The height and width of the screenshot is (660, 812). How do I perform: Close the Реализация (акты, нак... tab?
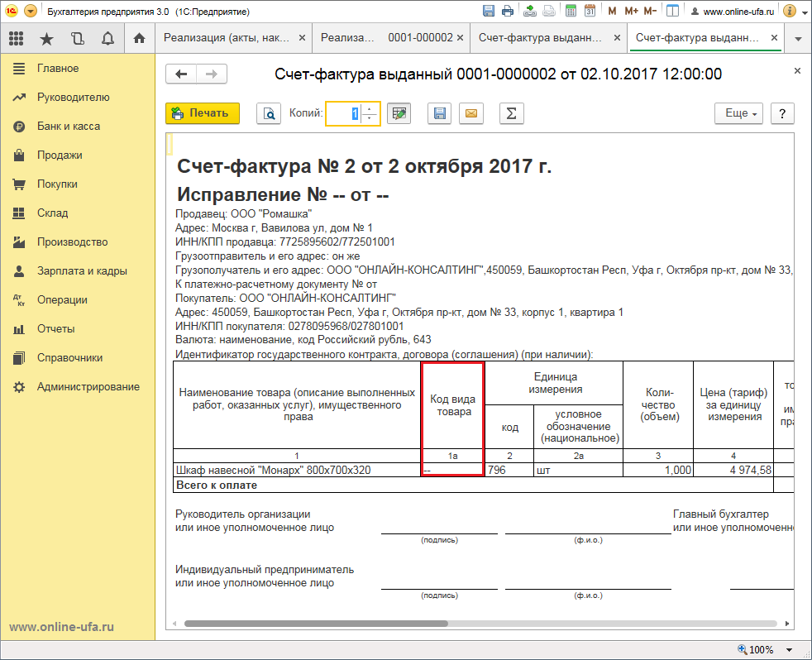pos(302,38)
